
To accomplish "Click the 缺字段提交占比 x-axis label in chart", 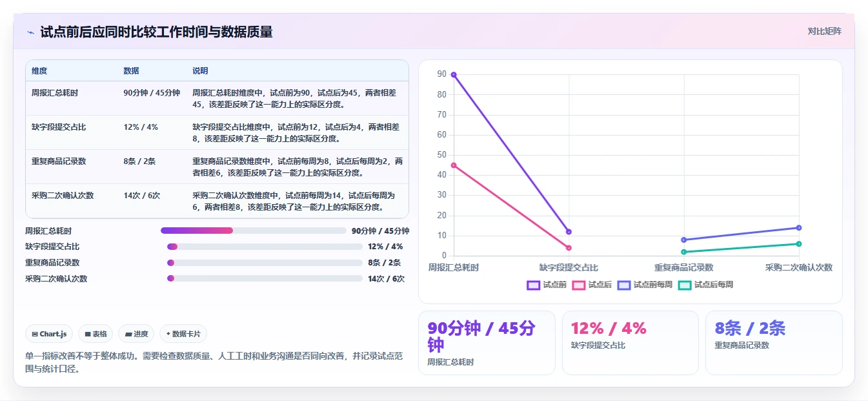I will click(569, 267).
